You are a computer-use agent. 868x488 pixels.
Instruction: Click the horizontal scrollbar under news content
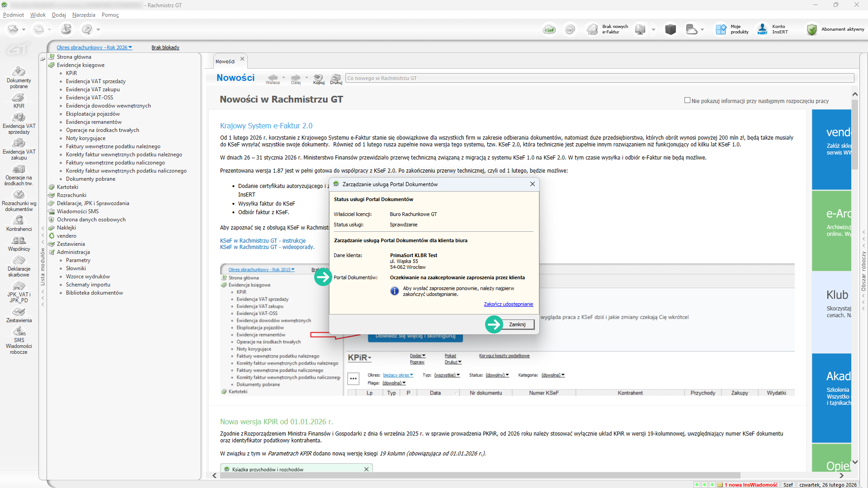pyautogui.click(x=479, y=475)
